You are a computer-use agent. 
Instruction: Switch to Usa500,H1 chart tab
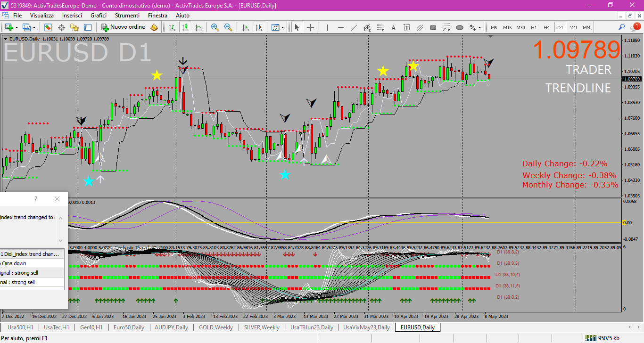coord(20,327)
